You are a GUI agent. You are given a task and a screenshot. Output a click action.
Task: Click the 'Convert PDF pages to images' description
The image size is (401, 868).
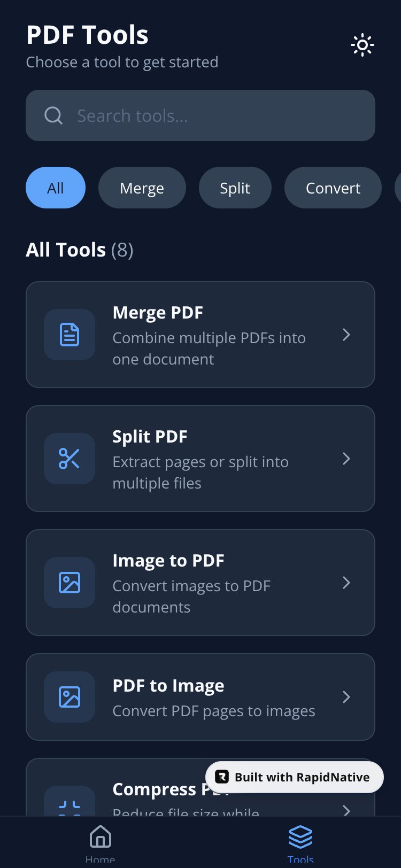pos(214,711)
